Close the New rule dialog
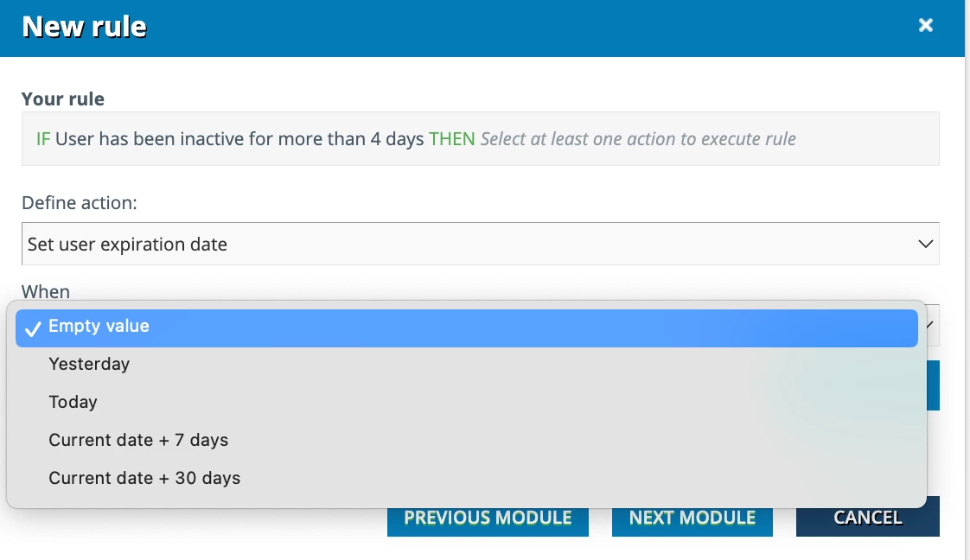 (926, 26)
